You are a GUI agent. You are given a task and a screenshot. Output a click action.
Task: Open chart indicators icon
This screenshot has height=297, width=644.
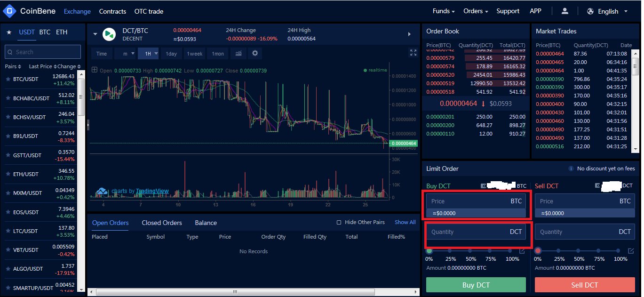(239, 53)
